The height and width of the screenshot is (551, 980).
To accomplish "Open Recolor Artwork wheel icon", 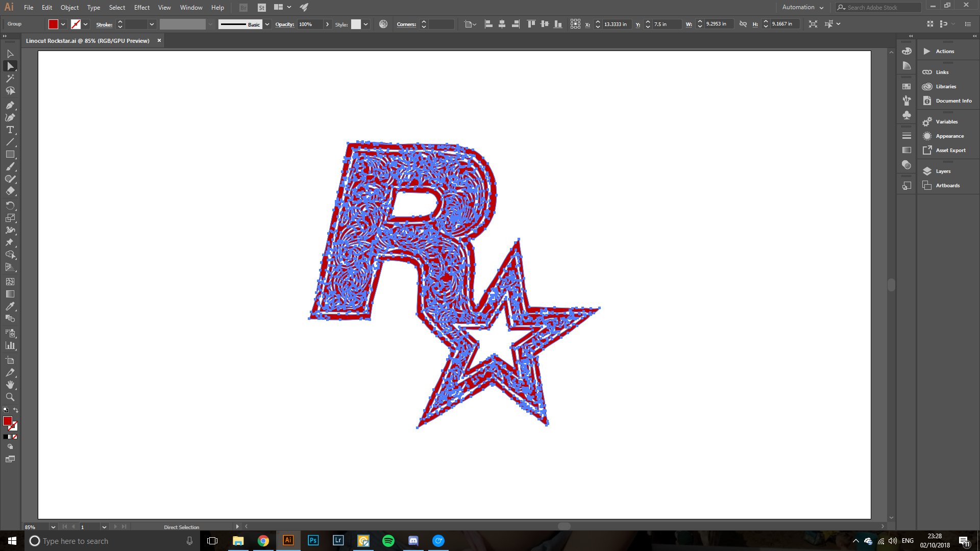I will (x=383, y=24).
